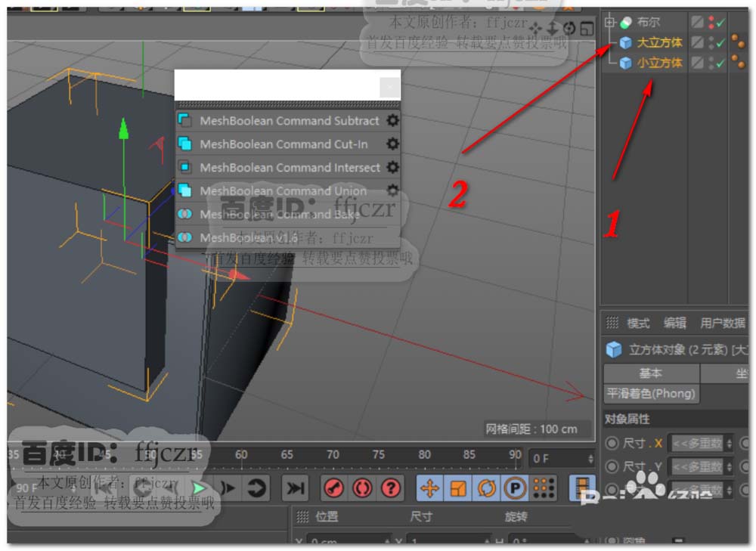
Task: Click the red Record Active Objects key button
Action: (x=334, y=488)
